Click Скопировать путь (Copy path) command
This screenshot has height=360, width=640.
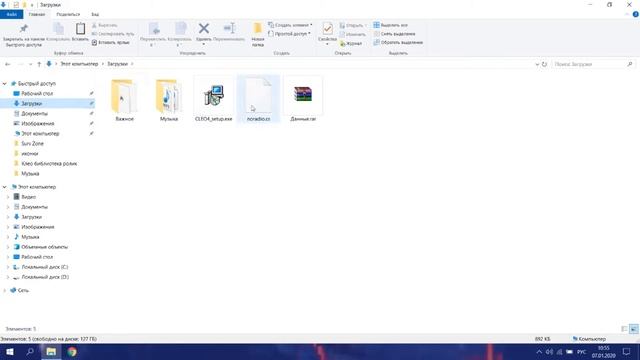[x=113, y=34]
